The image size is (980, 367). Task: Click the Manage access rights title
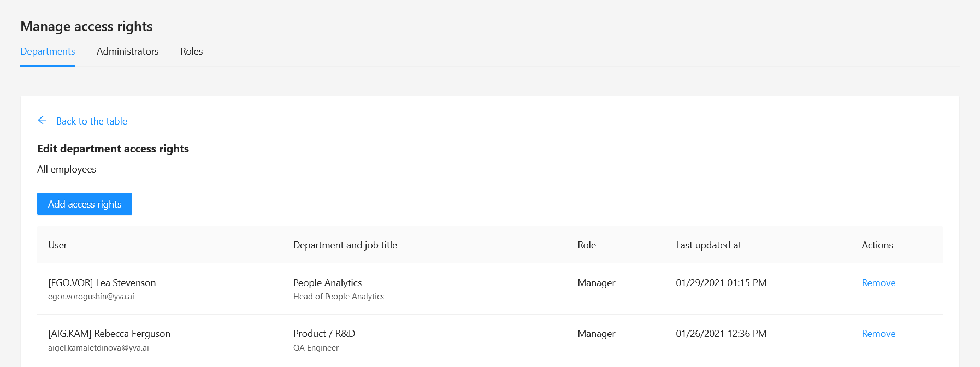(86, 26)
